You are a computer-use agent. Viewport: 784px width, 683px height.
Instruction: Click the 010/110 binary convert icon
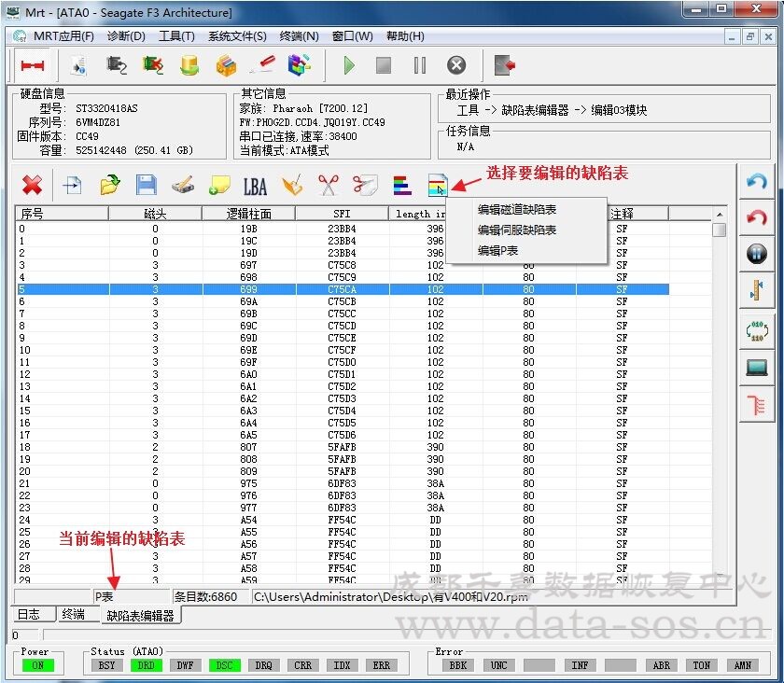pos(757,329)
